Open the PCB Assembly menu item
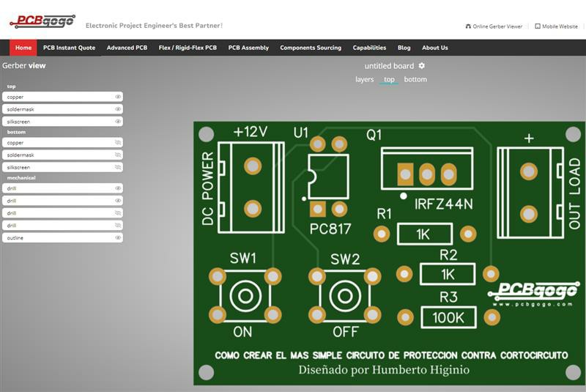This screenshot has width=586, height=392. coord(248,48)
